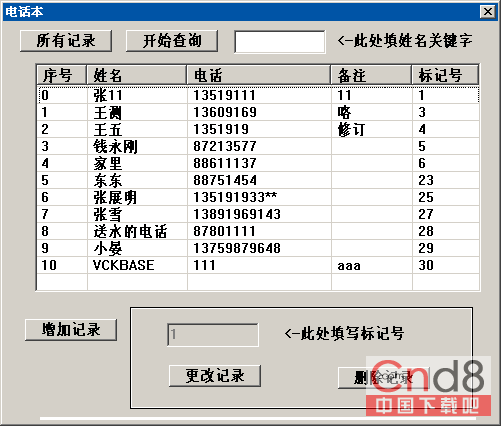The image size is (501, 426).
Task: Sort by the 备注 column header
Action: pyautogui.click(x=371, y=75)
